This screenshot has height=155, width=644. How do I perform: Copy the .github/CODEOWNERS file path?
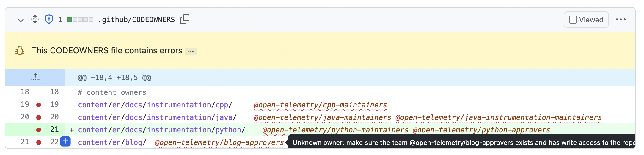[x=185, y=19]
